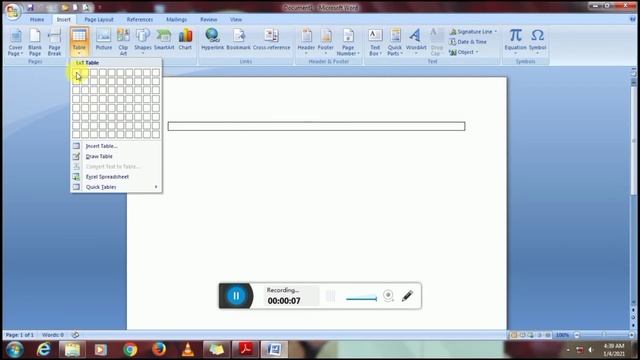Viewport: 640px width, 360px height.
Task: Pause the screen recording
Action: 236,296
